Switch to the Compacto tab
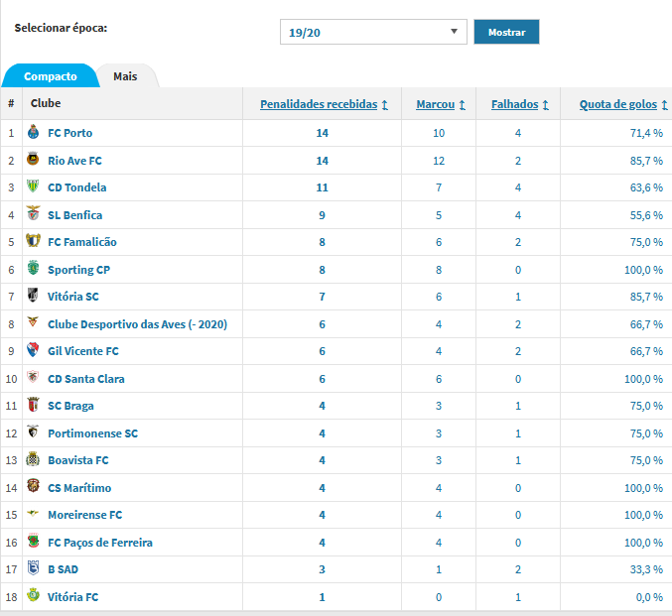 click(51, 76)
